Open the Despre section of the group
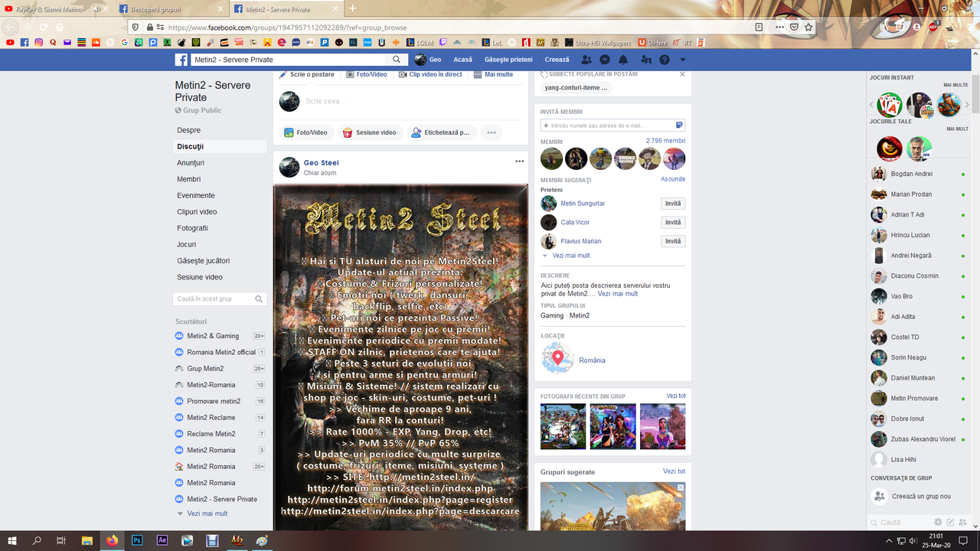 tap(189, 130)
